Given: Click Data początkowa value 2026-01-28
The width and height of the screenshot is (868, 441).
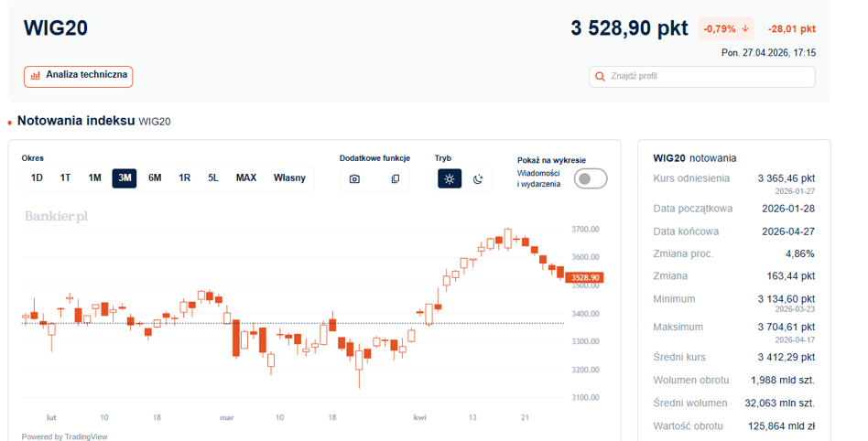Looking at the screenshot, I should pos(788,209).
